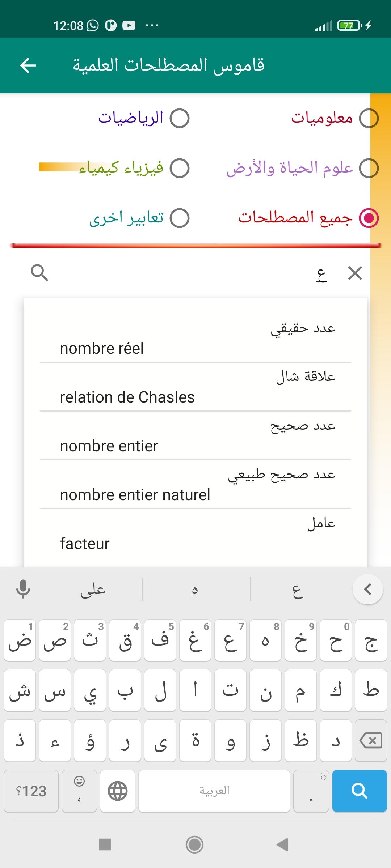Viewport: 391px width, 868px height.
Task: Click the magnifier search icon
Action: coord(39,273)
